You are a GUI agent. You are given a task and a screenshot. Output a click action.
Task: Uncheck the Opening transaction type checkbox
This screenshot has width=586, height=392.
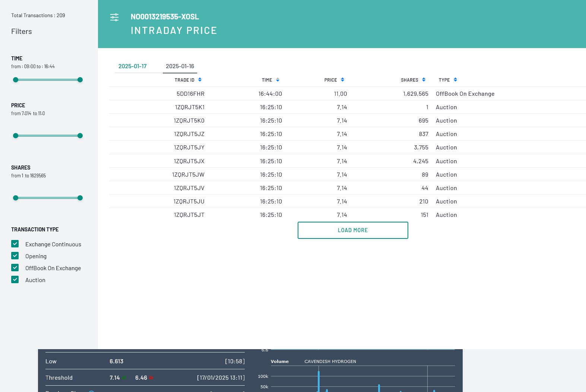[15, 256]
